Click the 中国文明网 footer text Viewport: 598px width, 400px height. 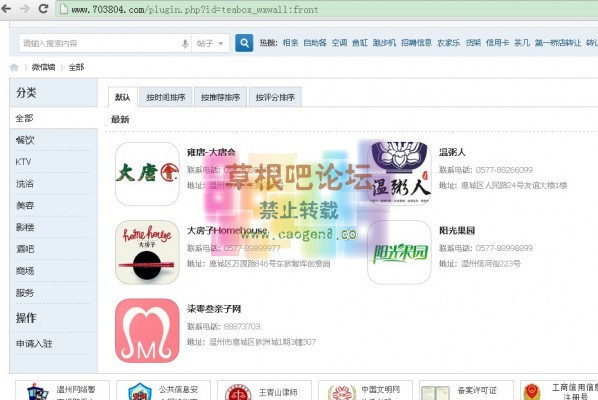[381, 390]
